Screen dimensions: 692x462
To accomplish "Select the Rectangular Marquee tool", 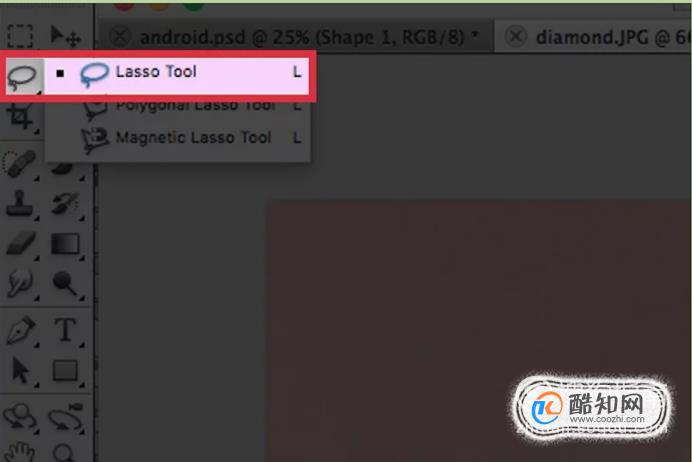I will (x=20, y=36).
